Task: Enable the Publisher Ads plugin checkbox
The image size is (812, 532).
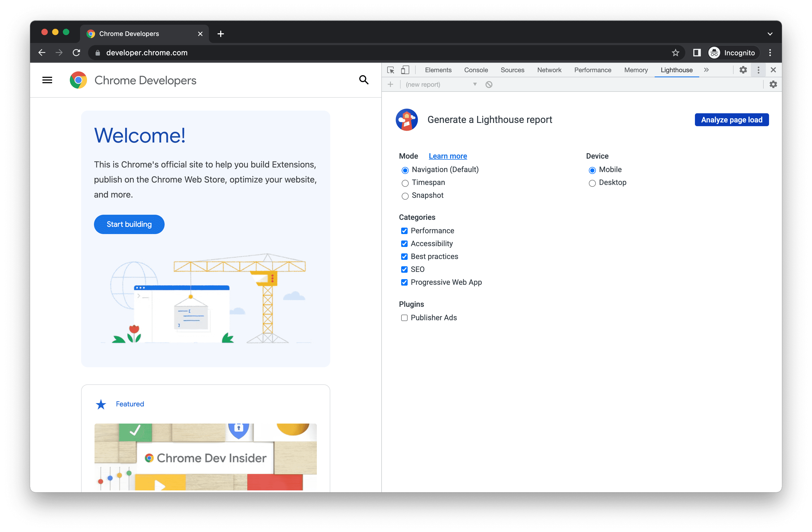Action: [403, 318]
